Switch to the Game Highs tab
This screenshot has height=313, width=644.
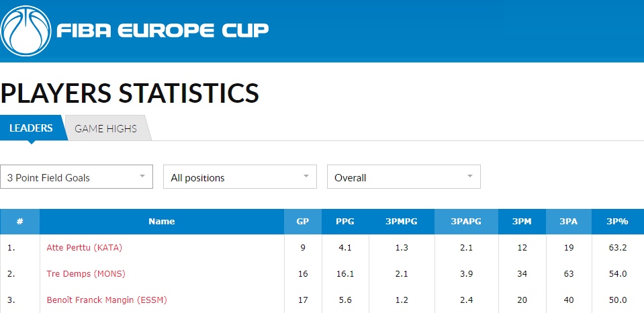[x=106, y=128]
